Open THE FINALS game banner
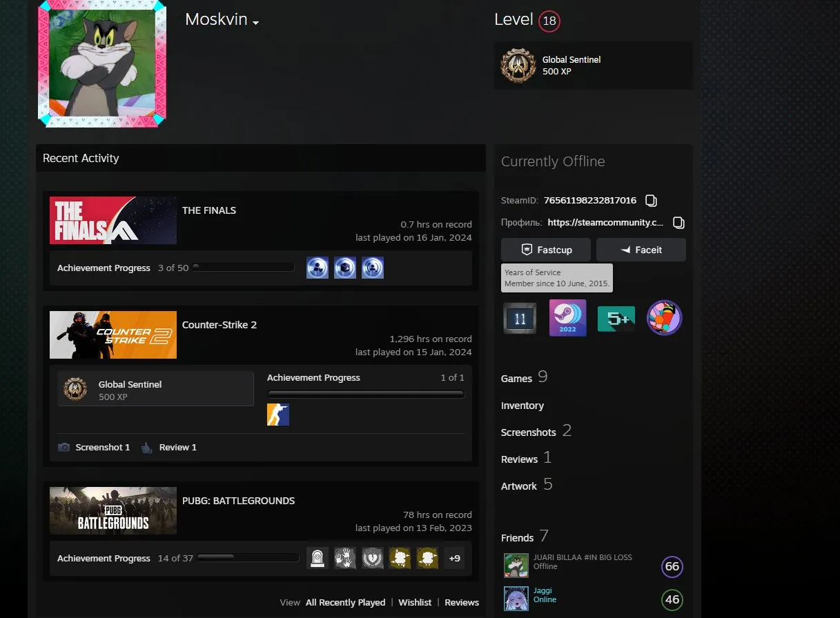Screen dimensions: 840x618 pos(113,220)
